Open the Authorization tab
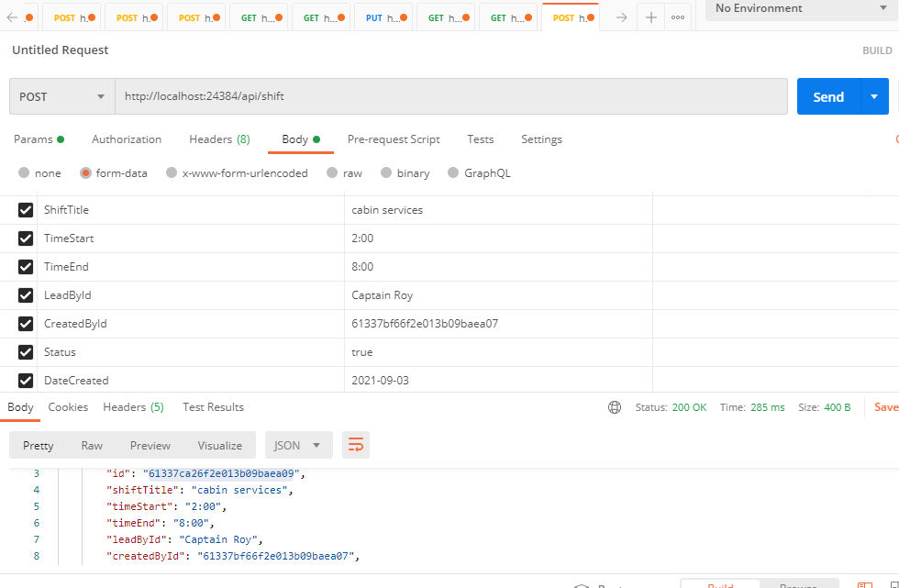Screen dimensions: 899x588 click(127, 139)
